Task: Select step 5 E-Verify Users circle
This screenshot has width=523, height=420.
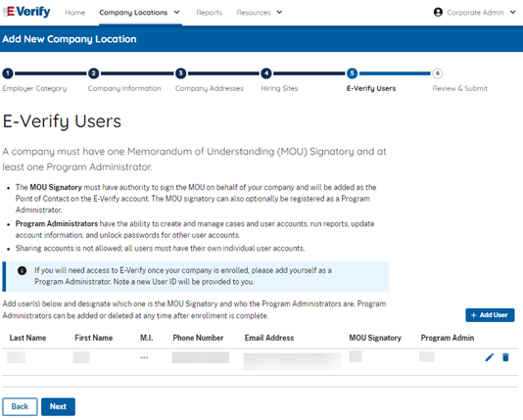Action: [x=352, y=73]
